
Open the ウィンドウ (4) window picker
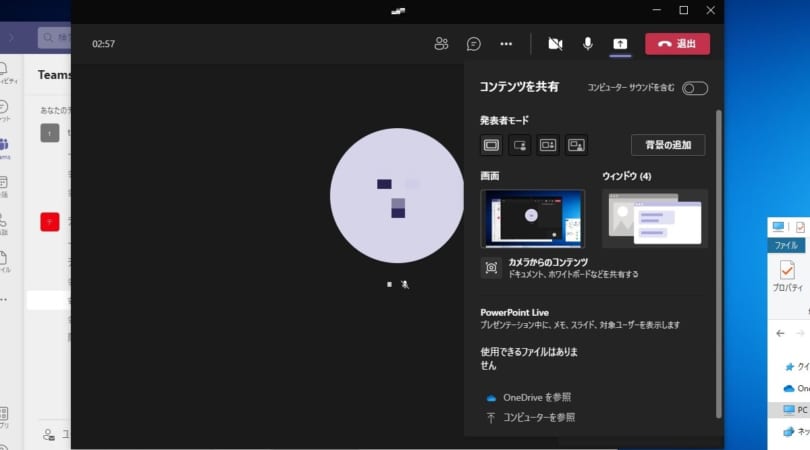coord(654,218)
